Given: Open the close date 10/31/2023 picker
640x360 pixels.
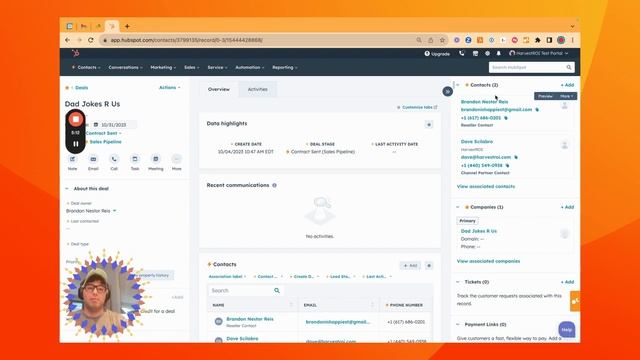Looking at the screenshot, I should pos(114,124).
